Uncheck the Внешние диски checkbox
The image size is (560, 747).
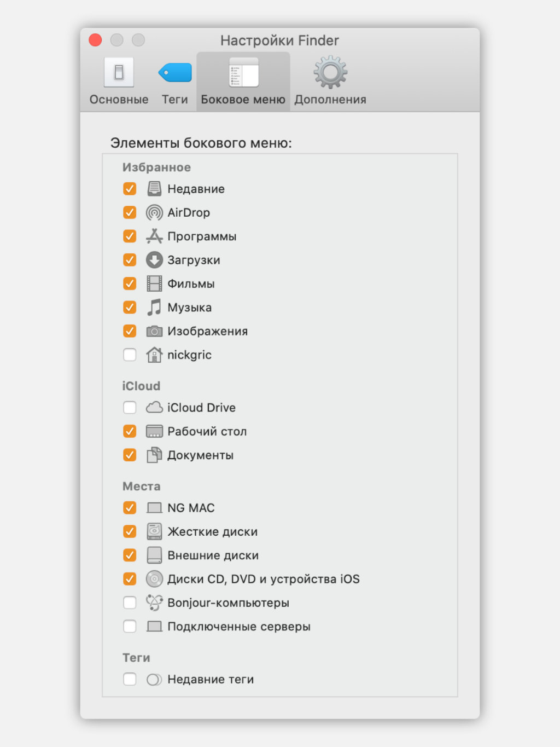[130, 555]
